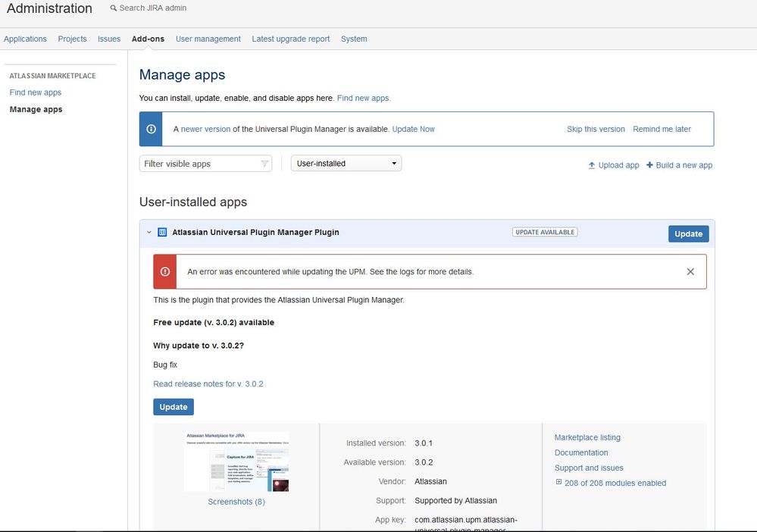Open the Issues tab
Viewport: 757px width, 532px height.
pyautogui.click(x=109, y=39)
